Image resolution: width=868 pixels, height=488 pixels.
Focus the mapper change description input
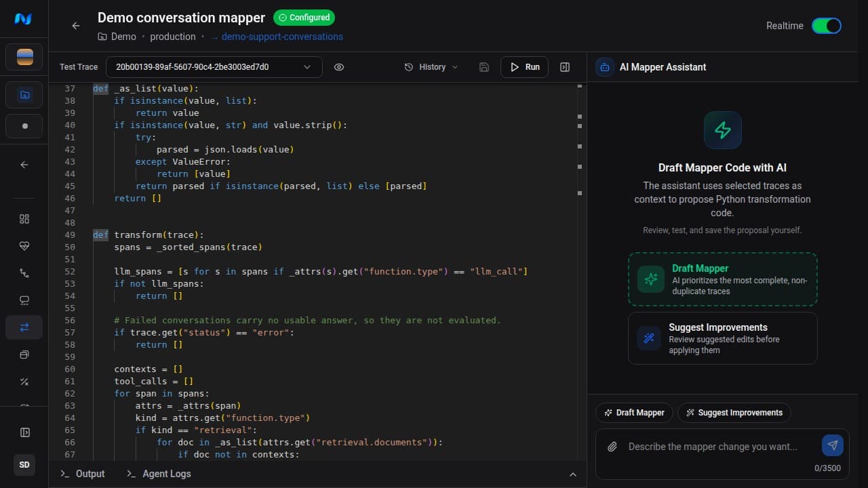click(713, 447)
